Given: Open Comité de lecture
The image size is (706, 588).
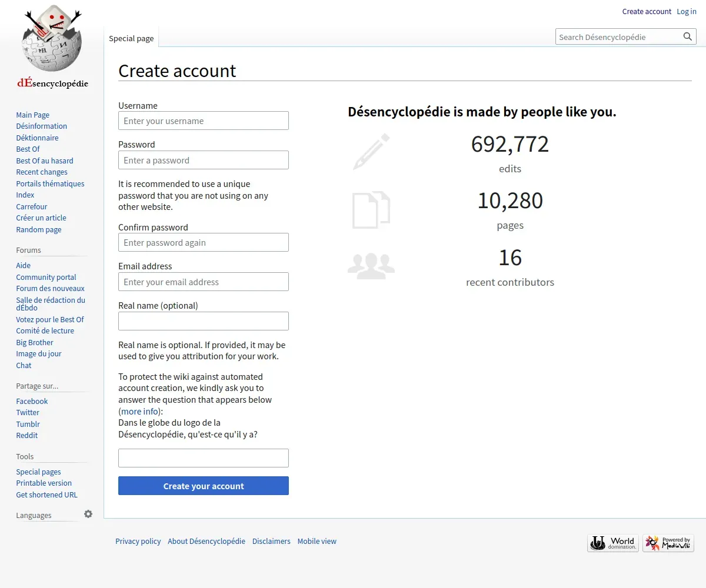Looking at the screenshot, I should tap(45, 330).
